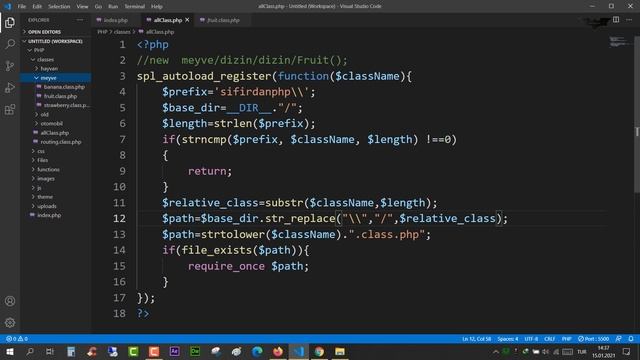Open Windows action center notifications

pos(627,351)
